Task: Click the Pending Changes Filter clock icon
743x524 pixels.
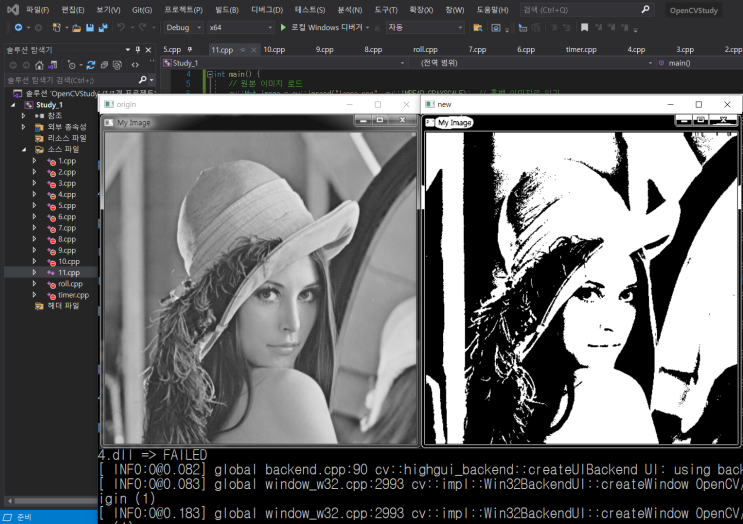Action: (72, 65)
